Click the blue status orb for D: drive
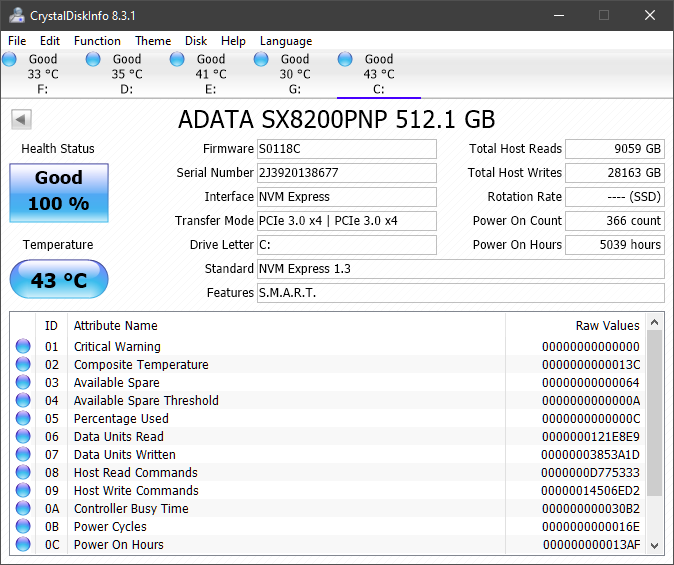 (93, 59)
